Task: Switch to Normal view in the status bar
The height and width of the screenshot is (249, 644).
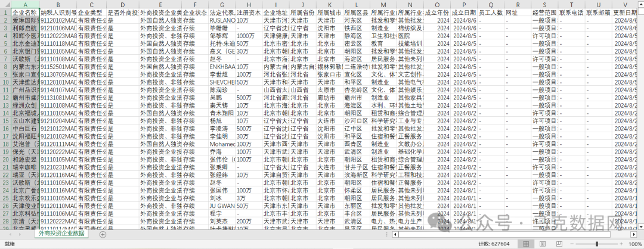Action: [525, 244]
